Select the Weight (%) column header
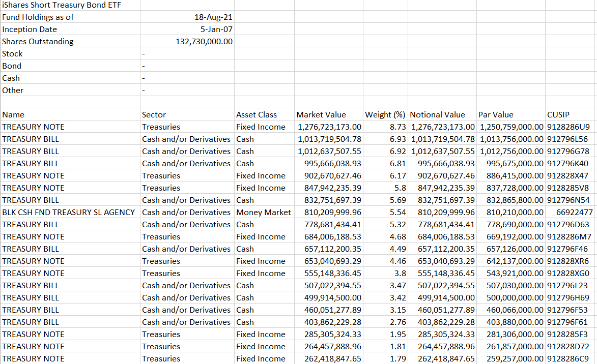The width and height of the screenshot is (597, 364). tap(385, 114)
